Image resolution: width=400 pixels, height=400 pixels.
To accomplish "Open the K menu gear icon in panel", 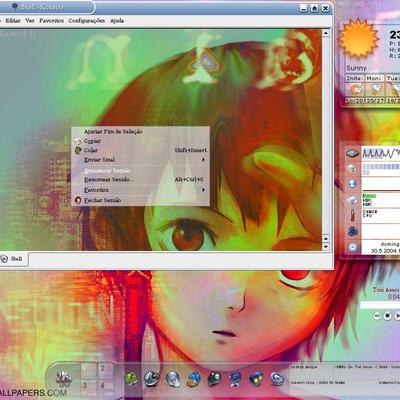I will tap(63, 379).
